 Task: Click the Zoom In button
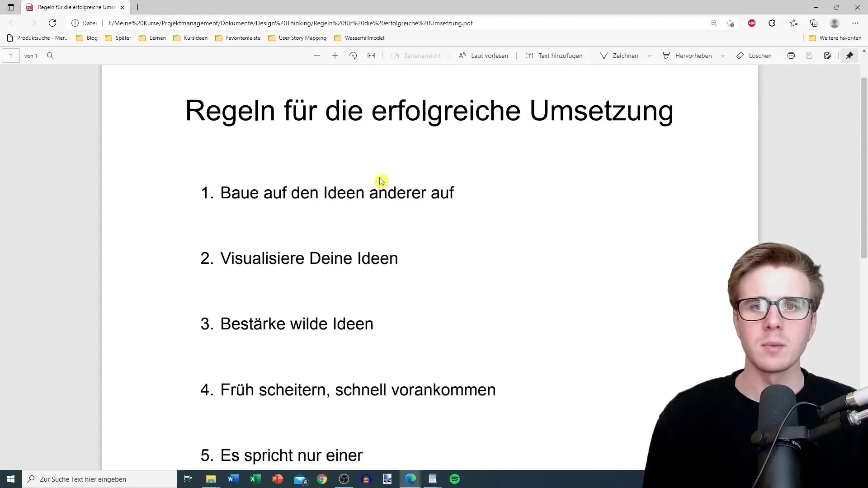[335, 56]
